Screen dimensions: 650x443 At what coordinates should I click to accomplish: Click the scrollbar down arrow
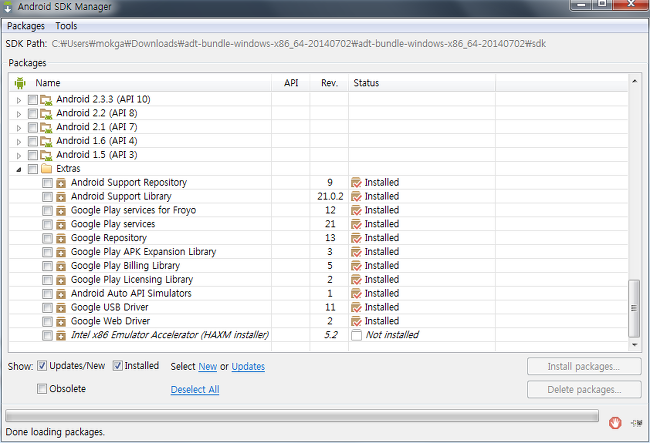[x=634, y=345]
